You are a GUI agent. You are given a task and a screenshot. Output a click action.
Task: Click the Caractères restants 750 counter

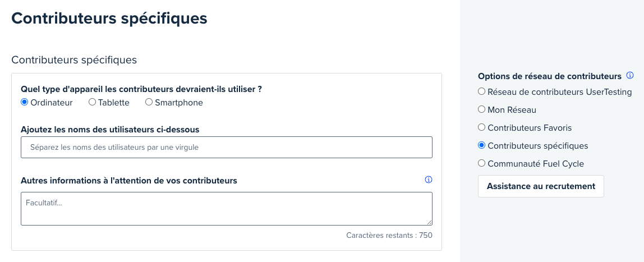click(x=389, y=236)
